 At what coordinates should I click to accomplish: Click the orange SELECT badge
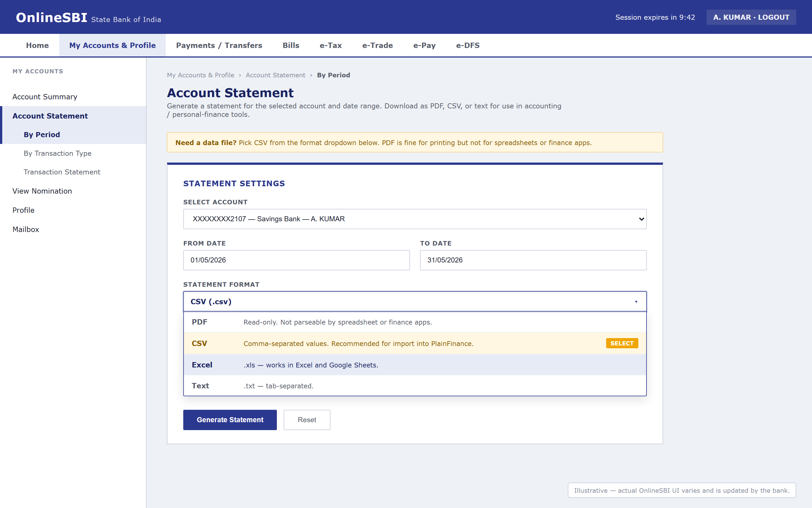click(622, 343)
